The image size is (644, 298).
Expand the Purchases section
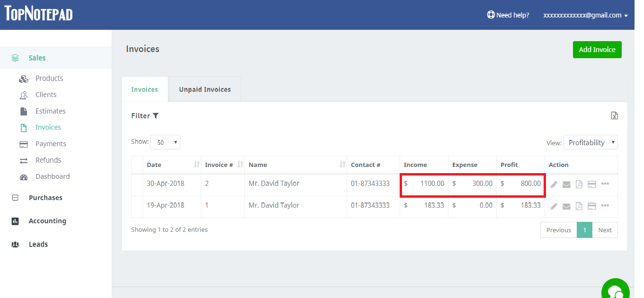[x=45, y=198]
